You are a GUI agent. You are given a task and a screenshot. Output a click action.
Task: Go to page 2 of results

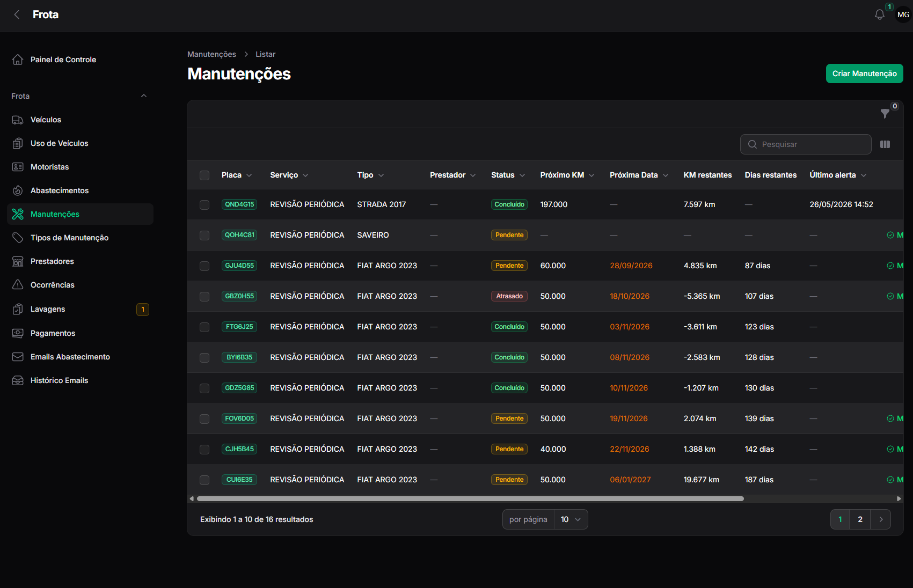click(860, 519)
